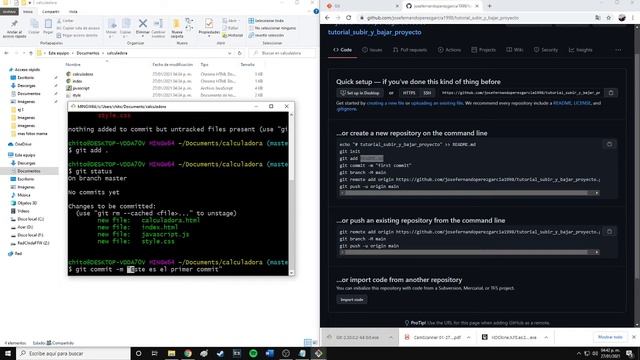Image resolution: width=640 pixels, height=360 pixels.
Task: Click Historial in the Explorer ribbon
Action: click(x=233, y=35)
